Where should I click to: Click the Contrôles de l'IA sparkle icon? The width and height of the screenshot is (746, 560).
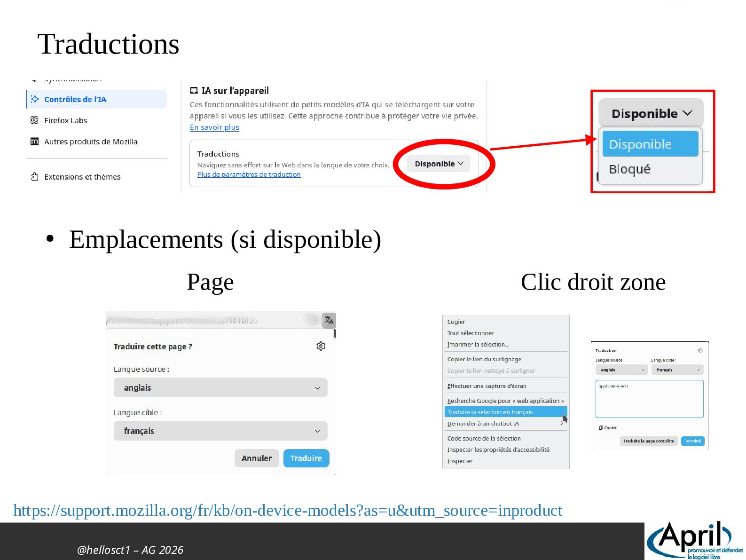[34, 99]
